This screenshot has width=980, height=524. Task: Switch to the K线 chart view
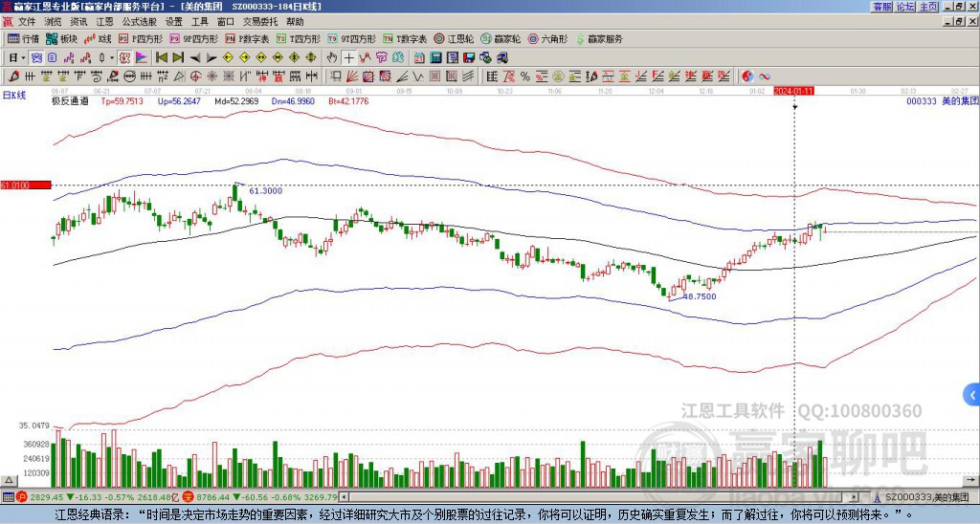[x=98, y=38]
